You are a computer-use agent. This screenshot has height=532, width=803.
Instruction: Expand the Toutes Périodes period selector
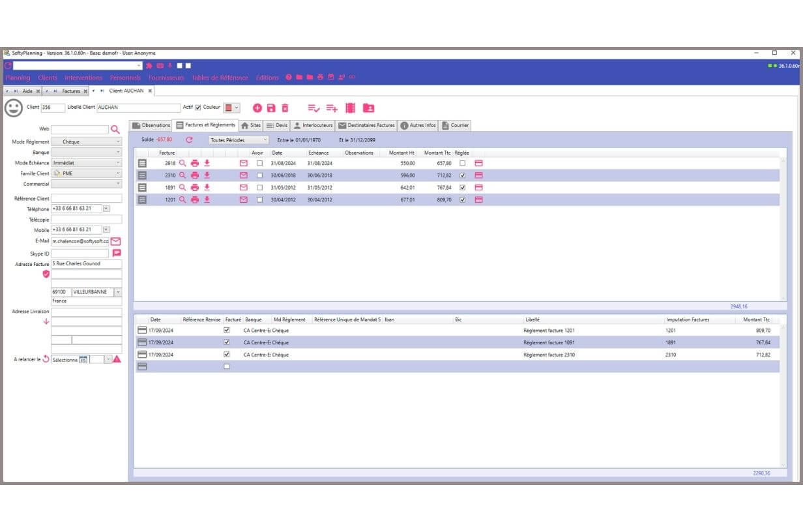(x=266, y=140)
